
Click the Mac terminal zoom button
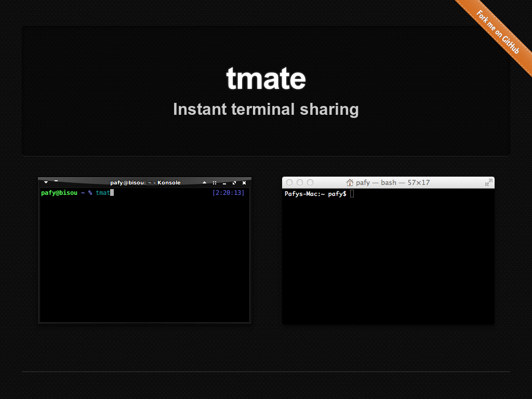click(x=310, y=182)
